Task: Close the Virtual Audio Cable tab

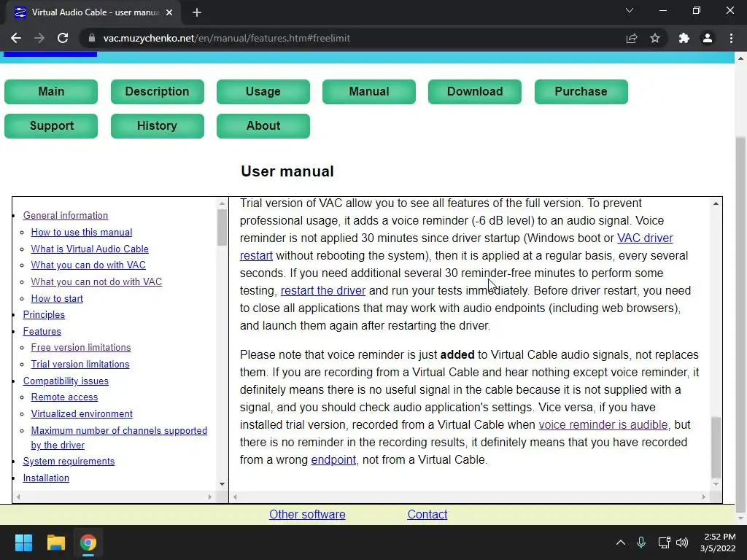Action: (x=169, y=12)
